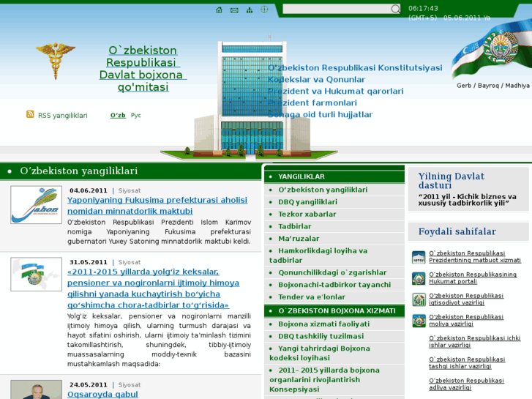Screen dimensions: 532x399
Task: Open Oqsaroyda qabul headline
Action: click(x=102, y=395)
